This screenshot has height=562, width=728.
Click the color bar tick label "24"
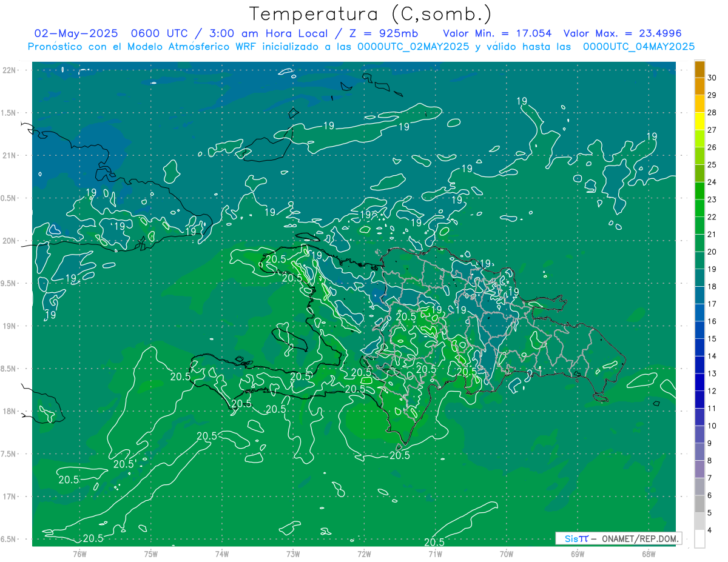pyautogui.click(x=712, y=182)
